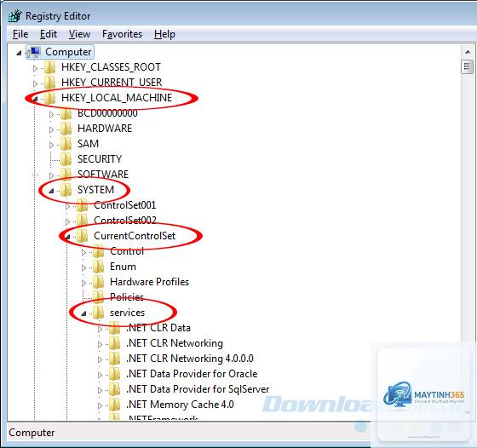Click the Enum folder icon
Image resolution: width=477 pixels, height=448 pixels.
pos(98,267)
